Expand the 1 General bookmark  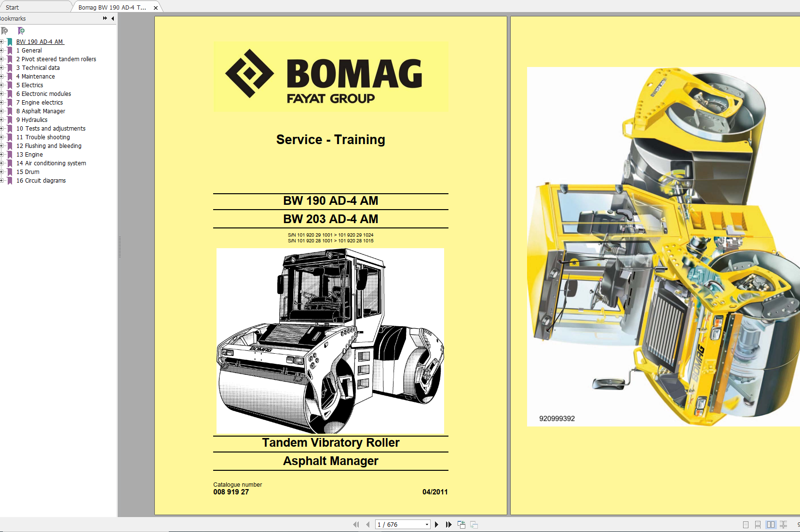click(1, 51)
